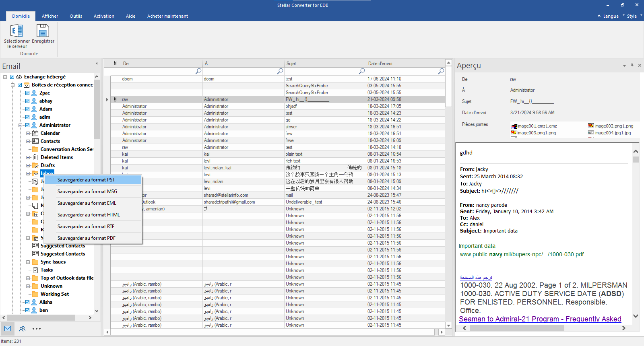Pin the Aperçu panel
The width and height of the screenshot is (644, 346).
point(632,65)
